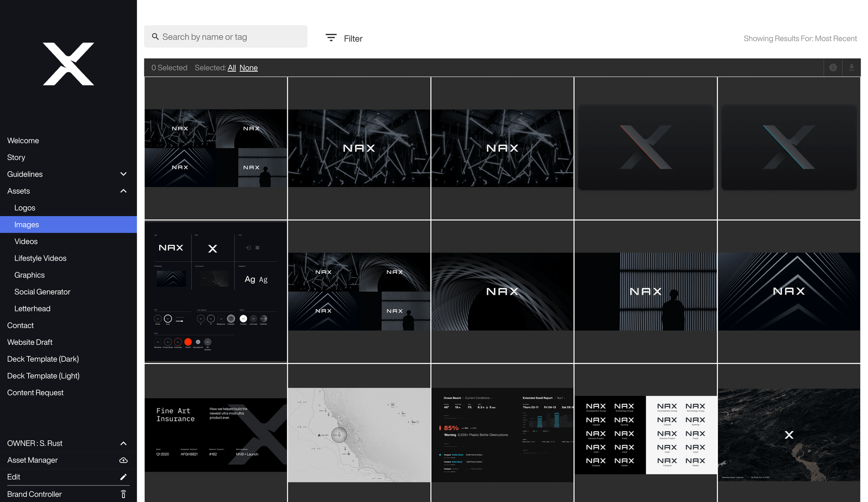Screen dimensions: 868x502
Task: Click the download icon in selection bar
Action: 852,68
